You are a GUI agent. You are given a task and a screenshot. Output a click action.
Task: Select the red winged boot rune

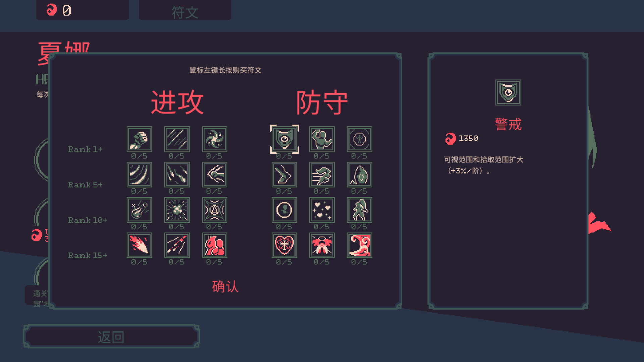coord(359,245)
